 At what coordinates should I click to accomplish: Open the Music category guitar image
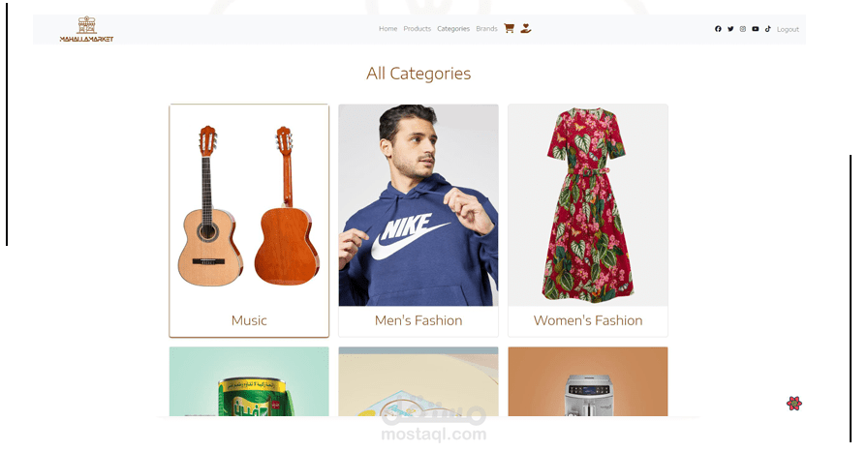click(249, 205)
